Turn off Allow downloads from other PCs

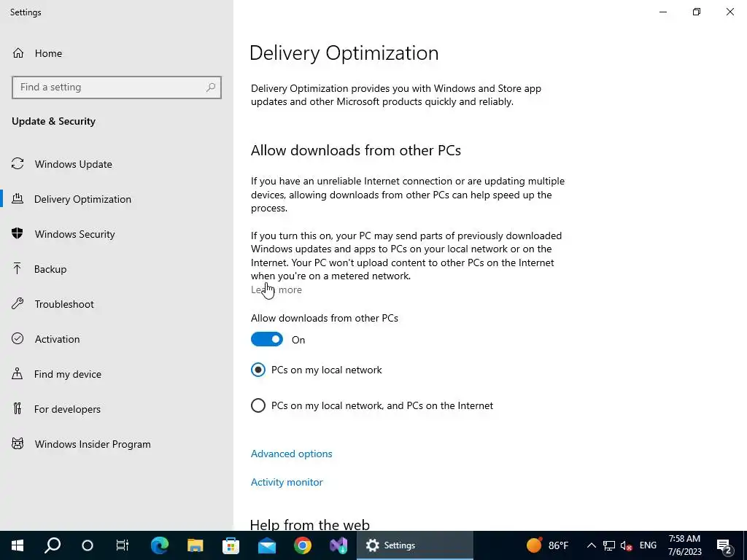coord(267,339)
